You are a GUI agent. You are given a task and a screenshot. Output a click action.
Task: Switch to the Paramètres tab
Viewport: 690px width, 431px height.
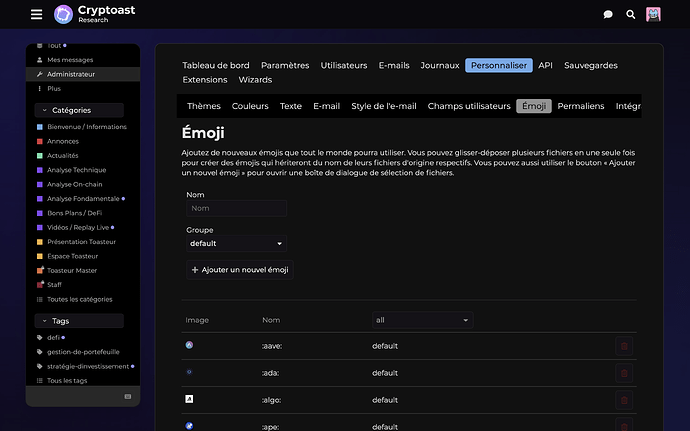pyautogui.click(x=285, y=65)
